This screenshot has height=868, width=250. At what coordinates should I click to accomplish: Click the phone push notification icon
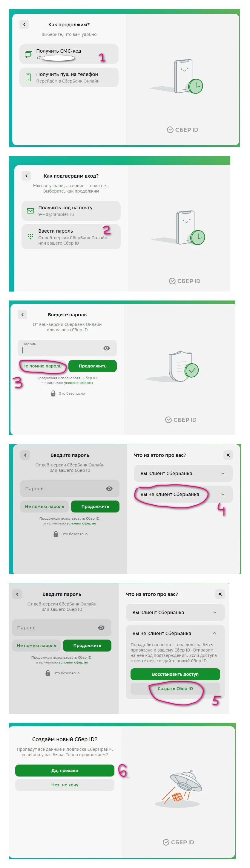[29, 77]
